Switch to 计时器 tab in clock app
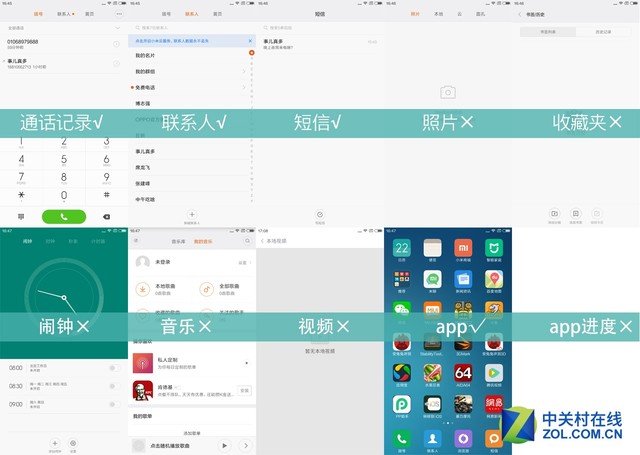640x455 pixels. pyautogui.click(x=98, y=242)
